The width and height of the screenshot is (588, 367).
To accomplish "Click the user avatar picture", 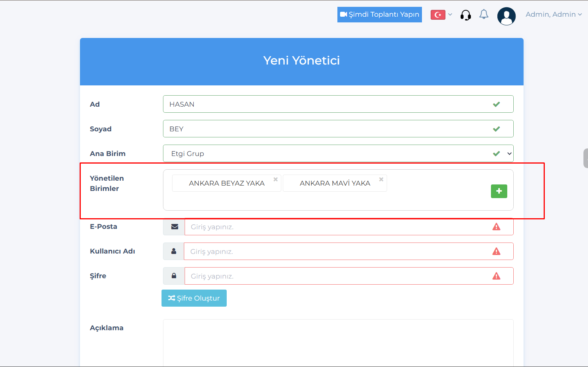I will (x=506, y=16).
